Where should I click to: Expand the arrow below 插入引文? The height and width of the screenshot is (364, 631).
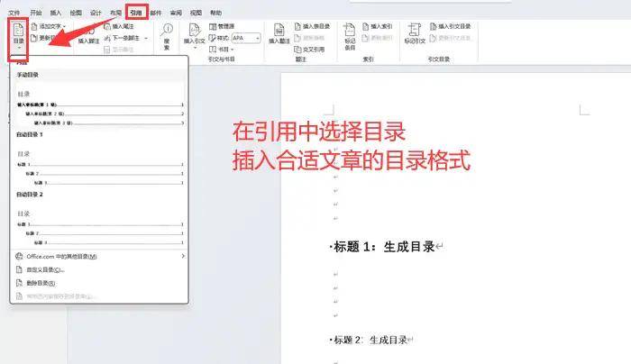pos(195,48)
